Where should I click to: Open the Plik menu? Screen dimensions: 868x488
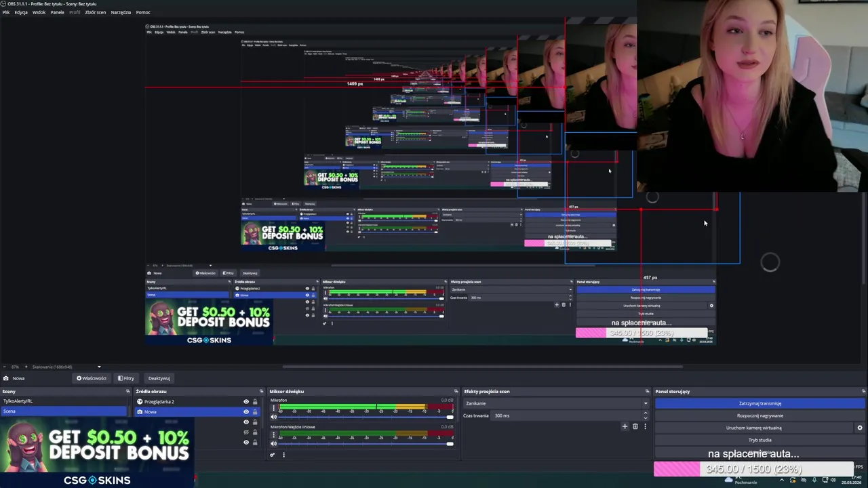[5, 12]
